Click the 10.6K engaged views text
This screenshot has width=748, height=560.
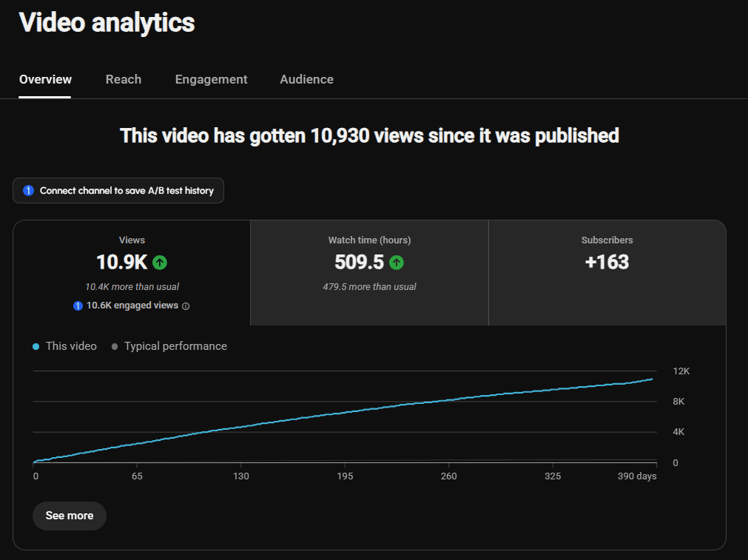[132, 306]
